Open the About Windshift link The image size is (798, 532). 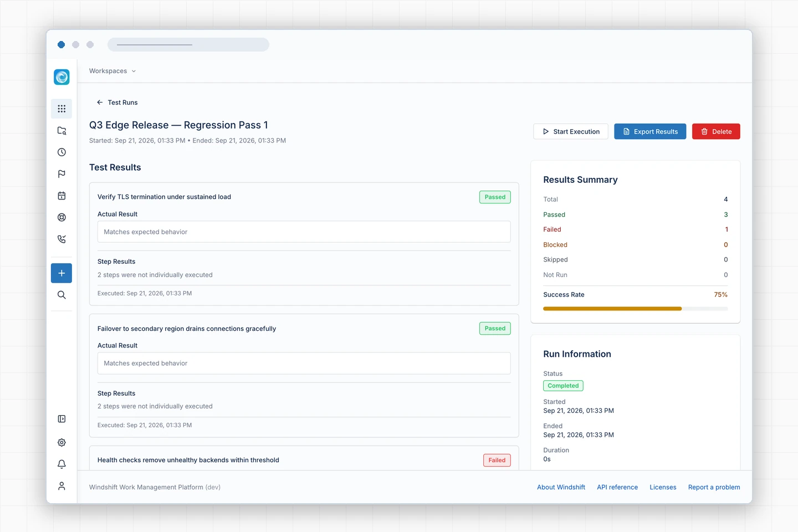click(561, 487)
